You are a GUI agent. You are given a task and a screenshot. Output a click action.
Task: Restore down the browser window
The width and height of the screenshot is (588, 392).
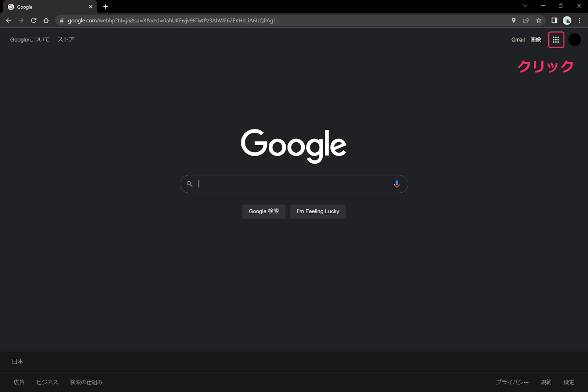(x=561, y=6)
